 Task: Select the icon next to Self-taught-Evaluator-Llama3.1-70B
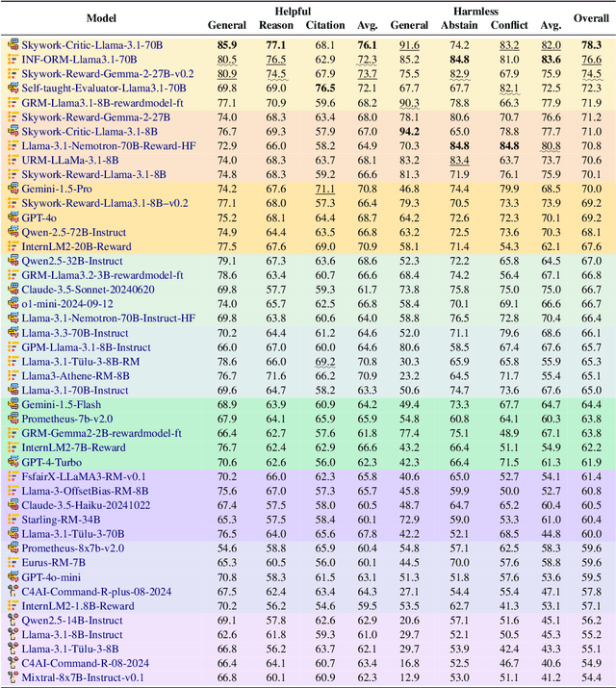pos(13,88)
